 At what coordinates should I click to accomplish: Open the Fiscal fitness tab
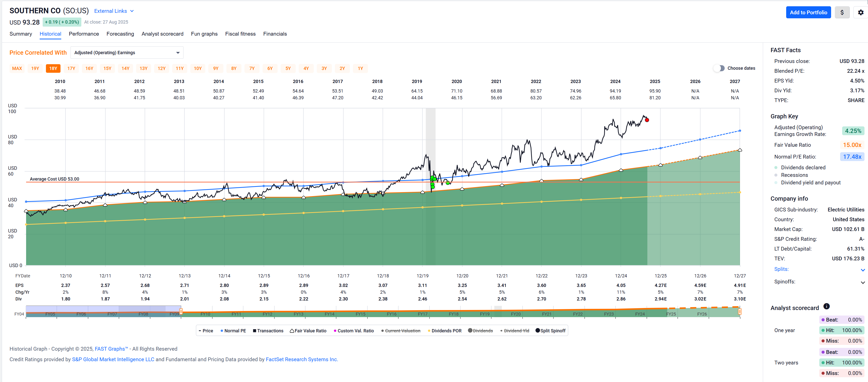point(240,34)
